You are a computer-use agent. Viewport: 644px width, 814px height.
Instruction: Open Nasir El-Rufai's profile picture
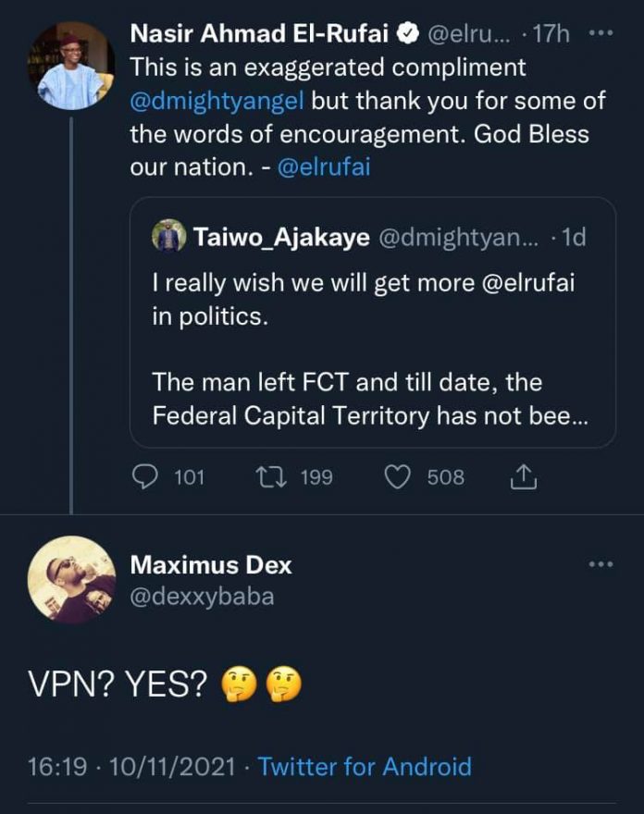coord(71,67)
